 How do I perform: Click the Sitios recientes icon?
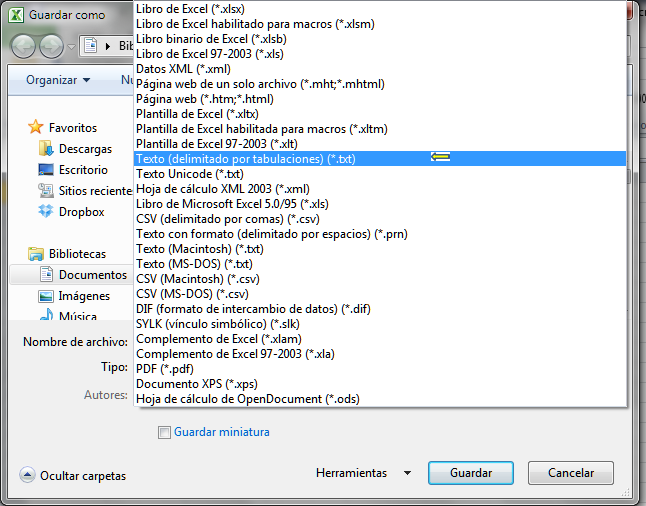click(x=46, y=191)
